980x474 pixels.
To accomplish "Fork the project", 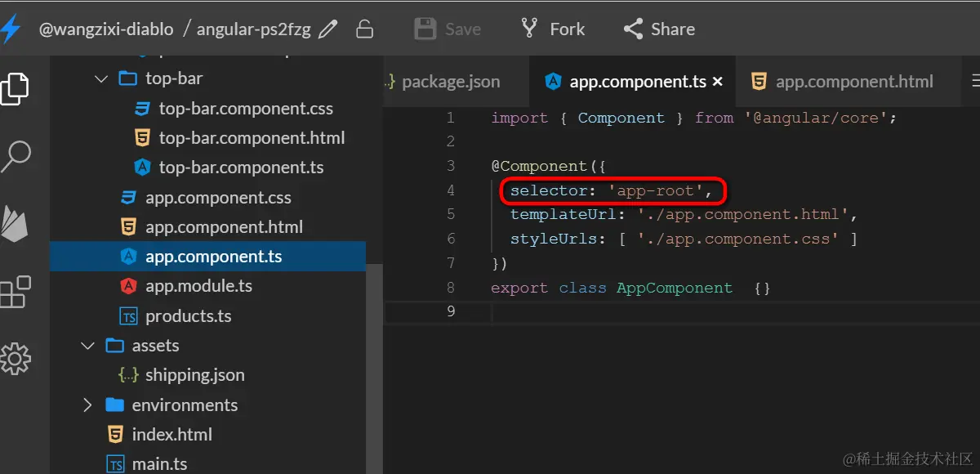I will pyautogui.click(x=553, y=29).
